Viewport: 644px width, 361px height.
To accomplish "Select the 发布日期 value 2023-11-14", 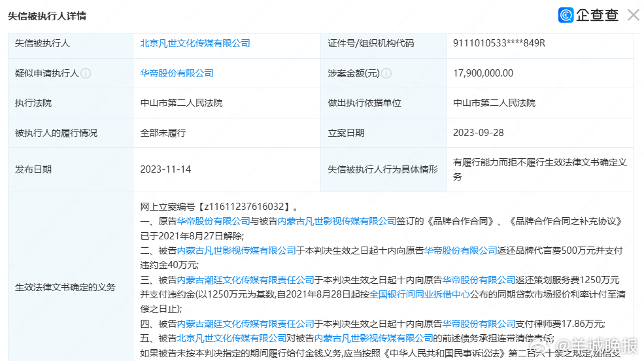I will pyautogui.click(x=165, y=169).
